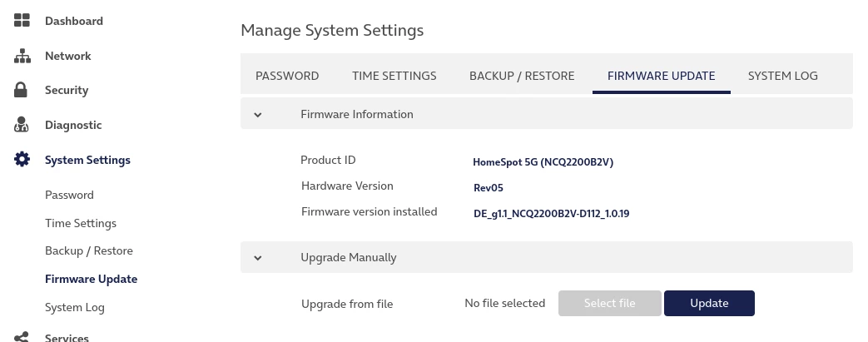Open the TIME SETTINGS tab
Screen dimensions: 868x342
(x=394, y=76)
